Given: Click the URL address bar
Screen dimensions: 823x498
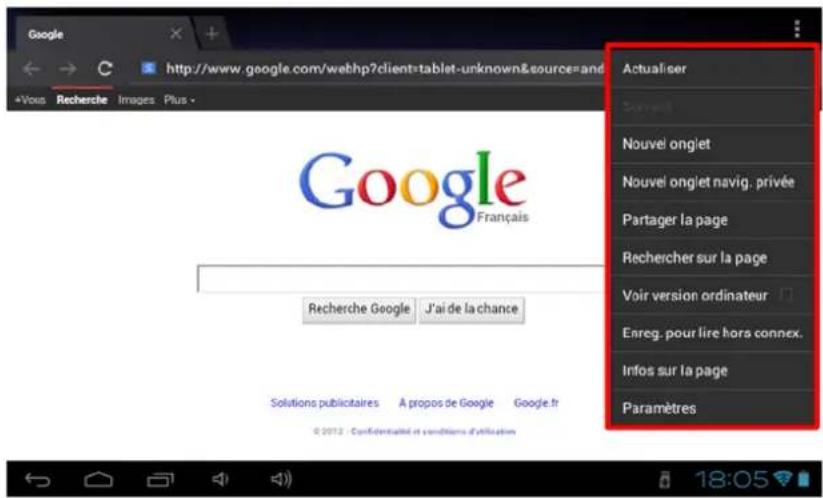Looking at the screenshot, I should pyautogui.click(x=384, y=68).
